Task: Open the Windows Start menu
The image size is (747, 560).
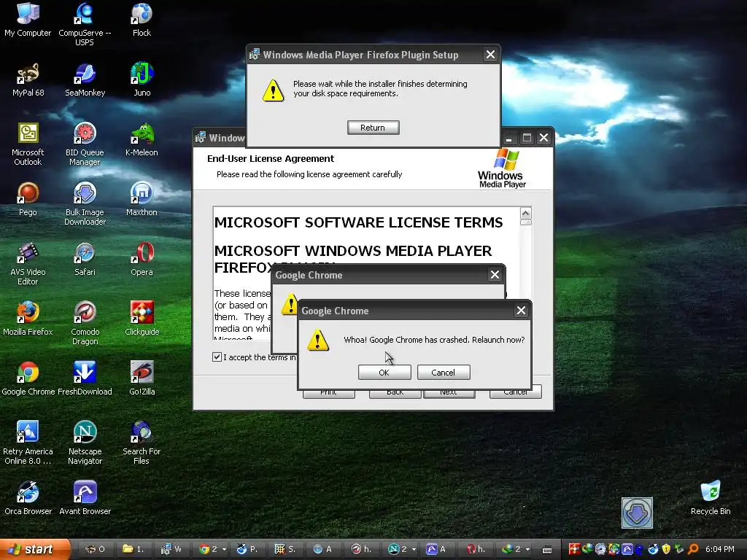Action: (34, 550)
